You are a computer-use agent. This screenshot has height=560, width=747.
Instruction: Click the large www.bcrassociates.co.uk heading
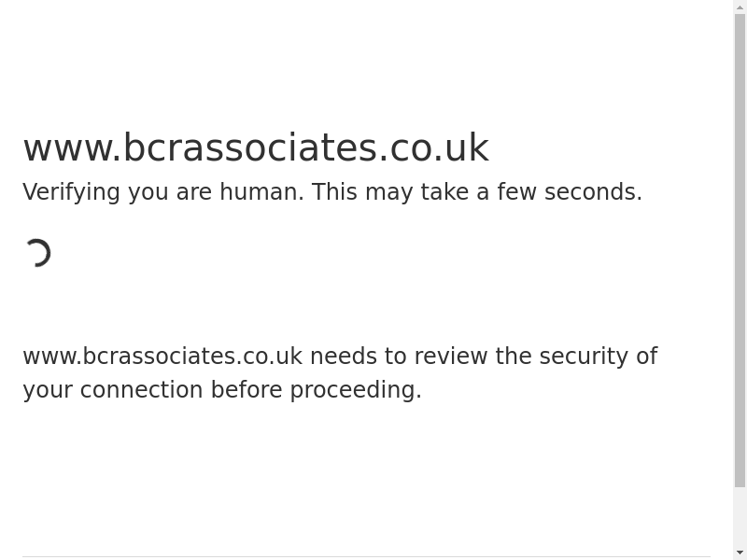click(x=255, y=148)
